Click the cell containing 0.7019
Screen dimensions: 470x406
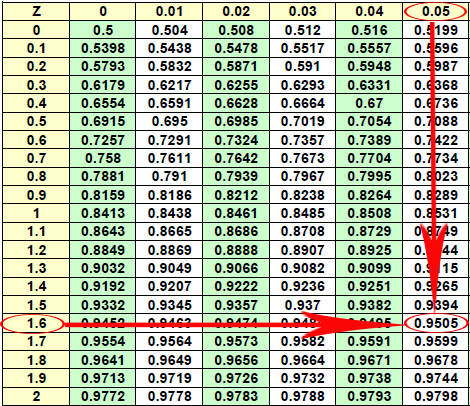302,122
